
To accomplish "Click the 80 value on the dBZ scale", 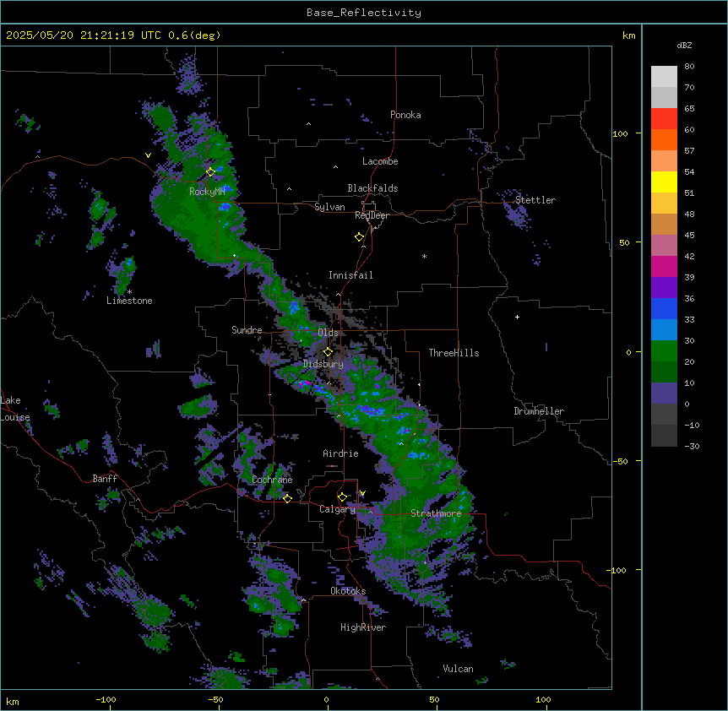I will [689, 67].
